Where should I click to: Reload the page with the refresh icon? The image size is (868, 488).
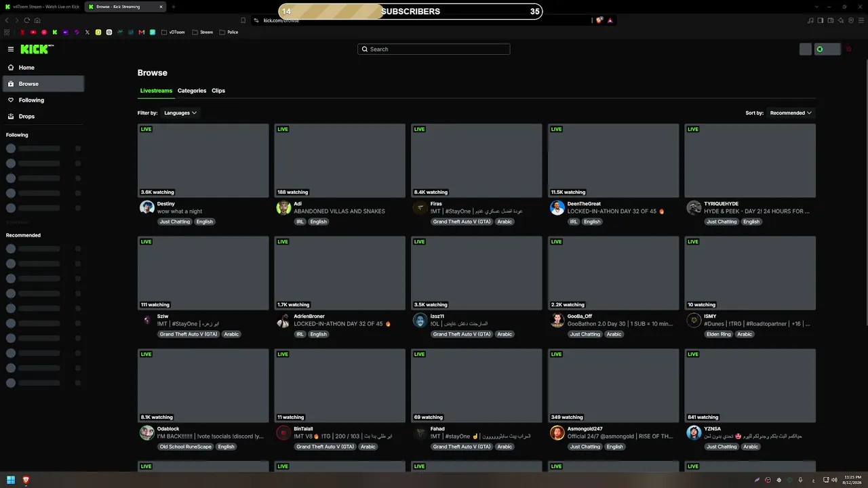pyautogui.click(x=27, y=20)
